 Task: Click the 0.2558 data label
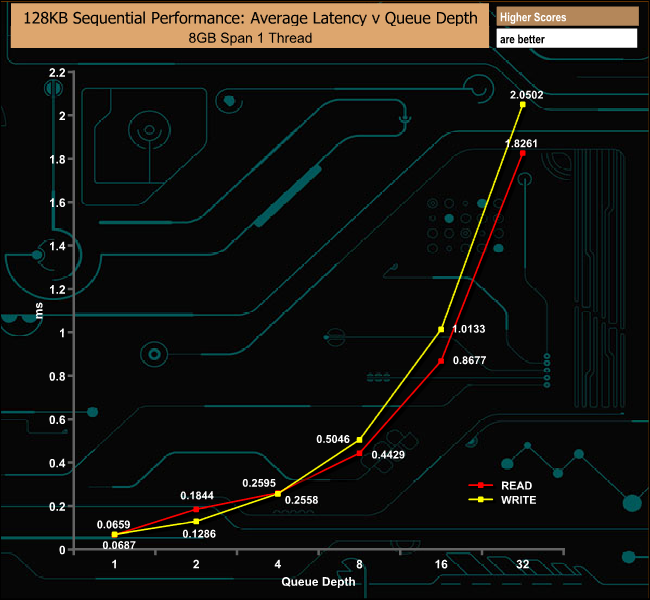click(301, 500)
